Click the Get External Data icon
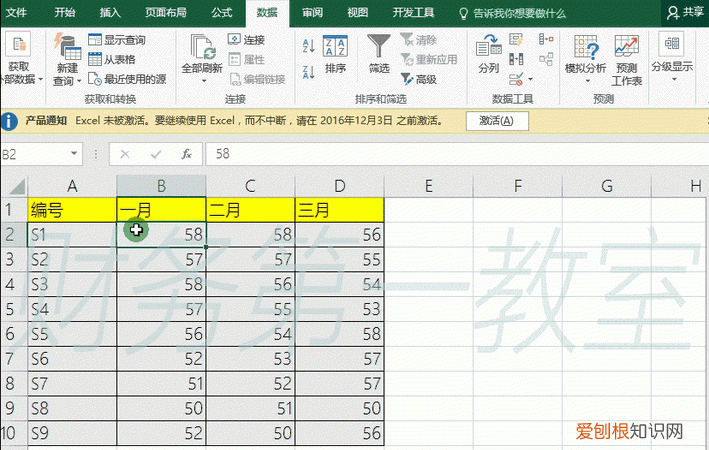Image resolution: width=709 pixels, height=450 pixels. click(18, 44)
